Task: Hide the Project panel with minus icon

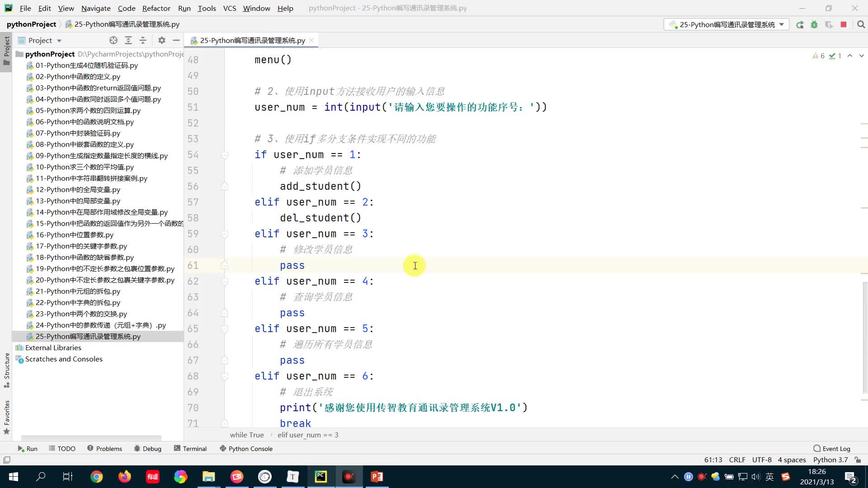Action: [176, 40]
